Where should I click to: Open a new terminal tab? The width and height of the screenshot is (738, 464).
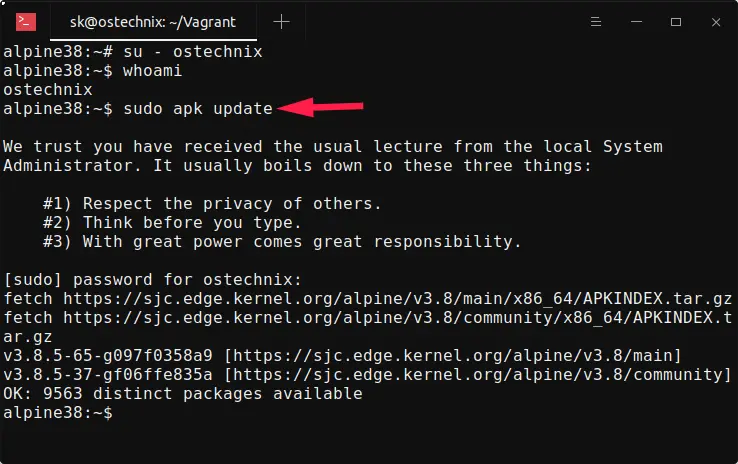[x=282, y=21]
